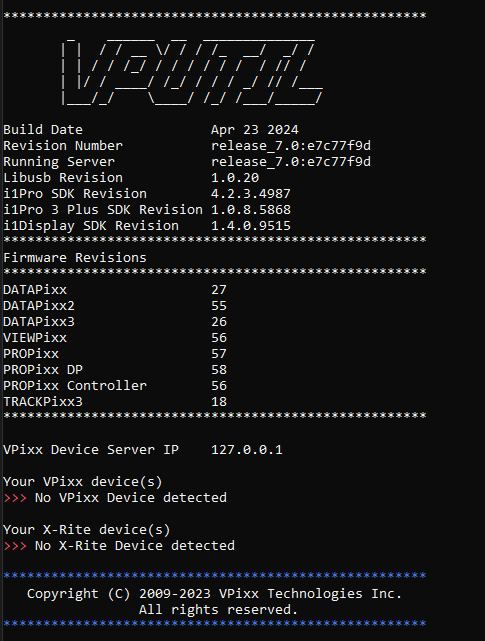Click the server IP address 127.0.0.1

(247, 450)
